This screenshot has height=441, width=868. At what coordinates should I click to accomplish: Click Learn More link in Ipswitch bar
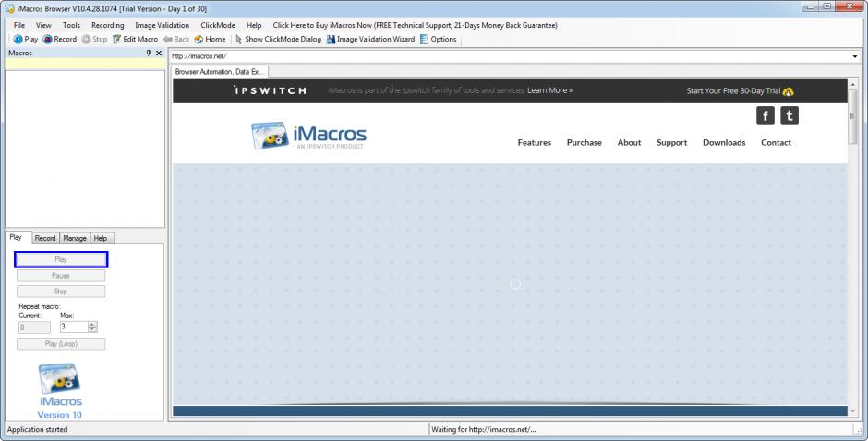click(x=549, y=90)
